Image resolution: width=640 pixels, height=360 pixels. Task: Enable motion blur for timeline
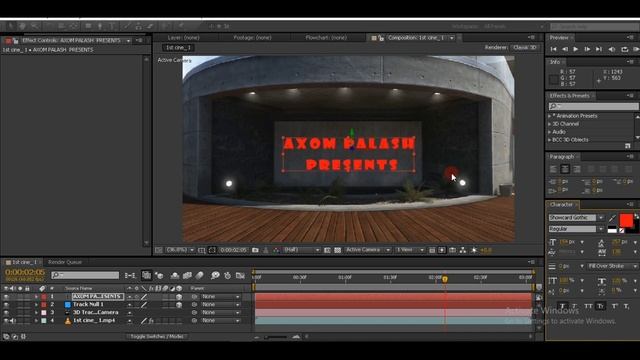pos(200,276)
